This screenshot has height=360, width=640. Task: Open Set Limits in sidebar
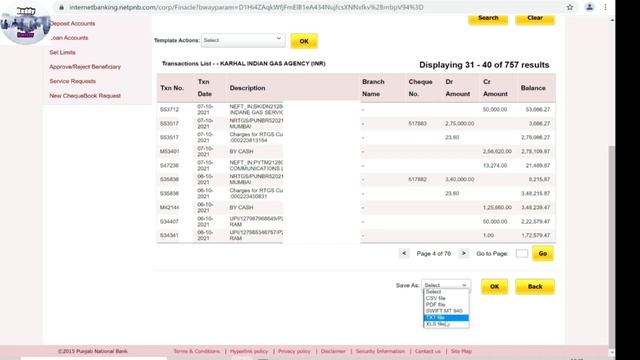62,52
